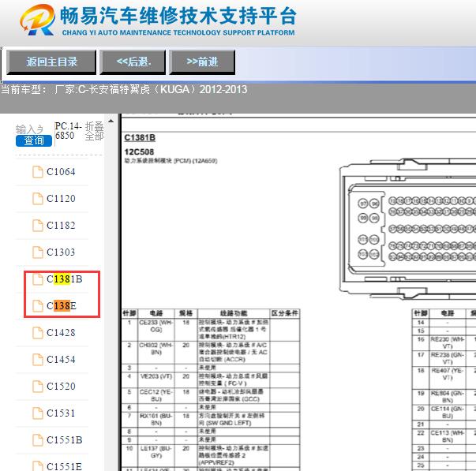Click the 线路功能 column header
The image size is (476, 471).
[x=234, y=313]
